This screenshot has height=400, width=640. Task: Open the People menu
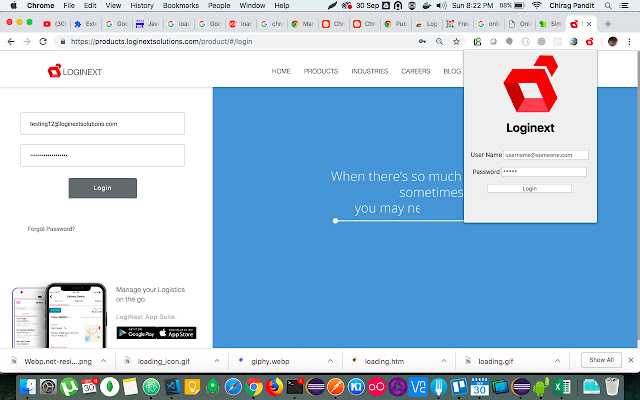pyautogui.click(x=219, y=6)
